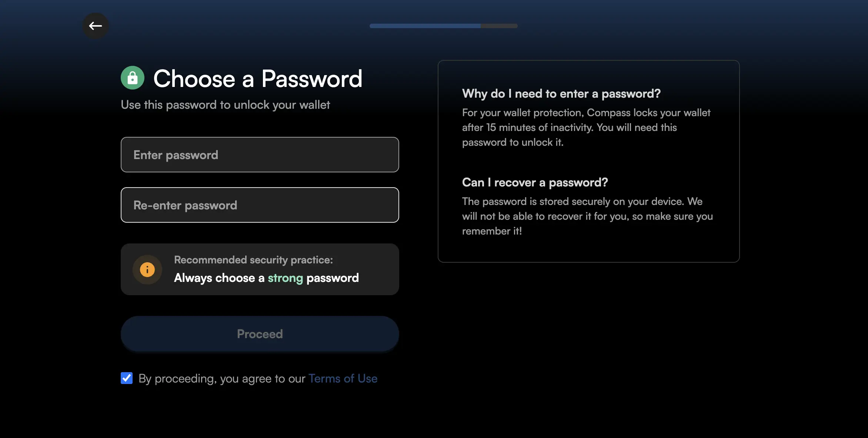Screen dimensions: 868x438
Task: Uncheck the Terms of Use agreement checkbox
Action: (126, 378)
